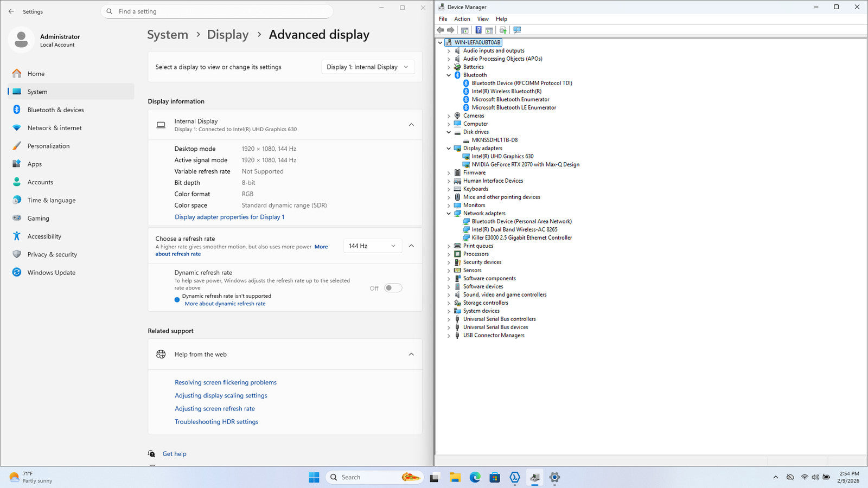Select NVIDIA GeForce RTX 2070 device
This screenshot has width=868, height=488.
(x=525, y=164)
